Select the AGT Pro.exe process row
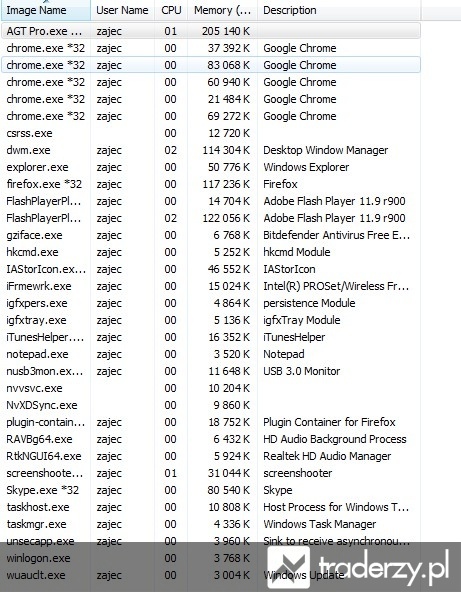 click(211, 31)
